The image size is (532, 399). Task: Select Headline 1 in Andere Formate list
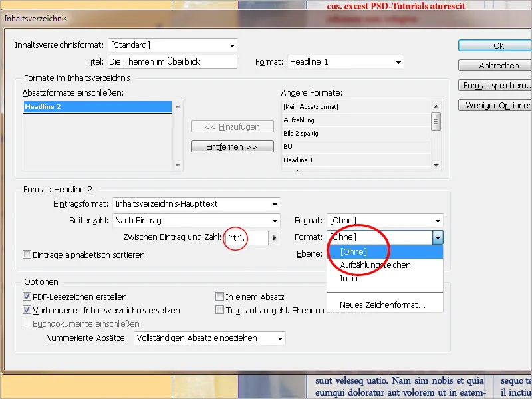point(356,160)
